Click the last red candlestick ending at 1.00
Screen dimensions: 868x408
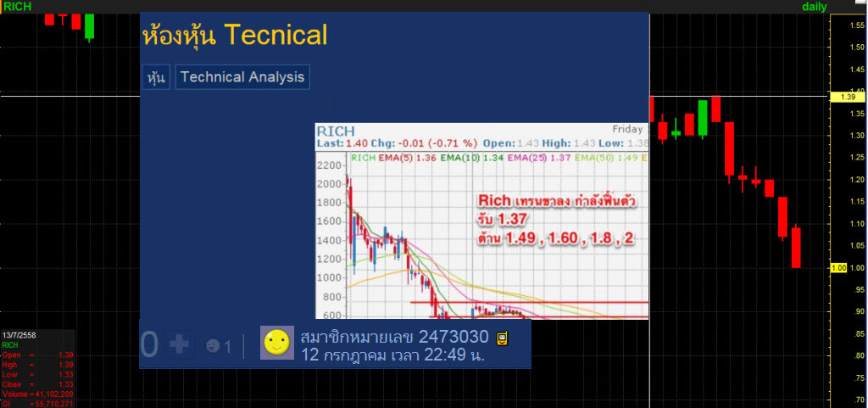click(x=796, y=246)
